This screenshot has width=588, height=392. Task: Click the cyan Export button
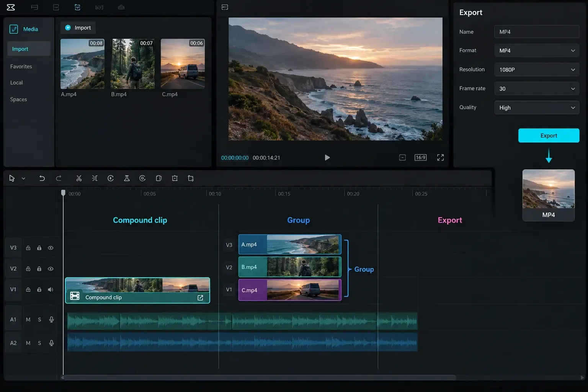549,136
